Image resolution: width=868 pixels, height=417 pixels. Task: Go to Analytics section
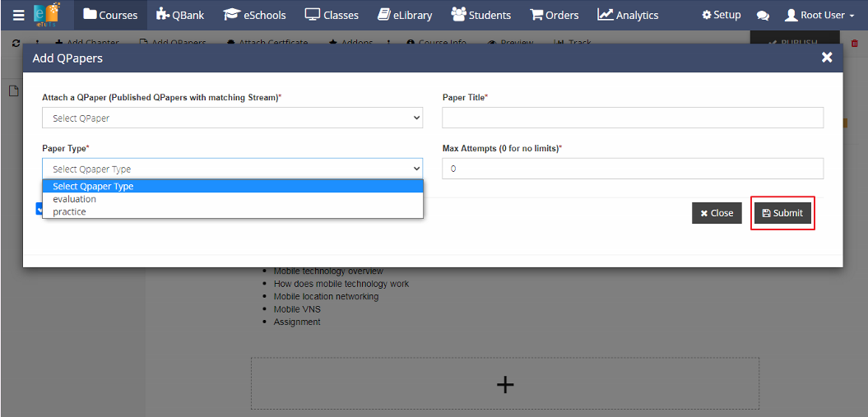coord(628,15)
